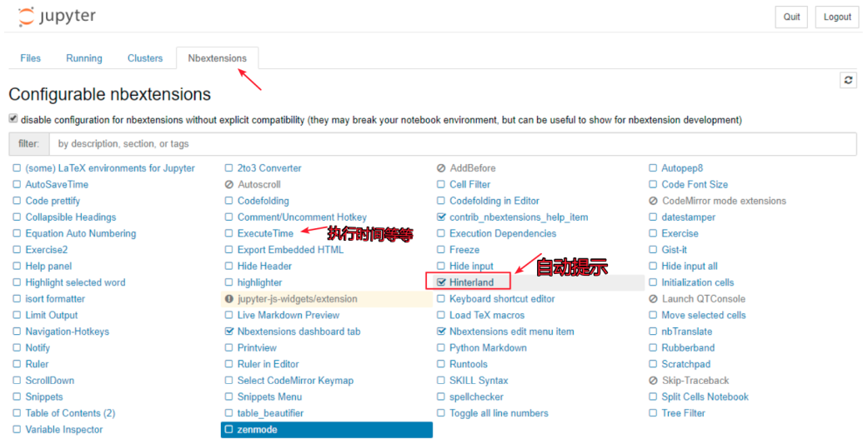Focus the filter input field
This screenshot has width=868, height=444.
(x=452, y=144)
